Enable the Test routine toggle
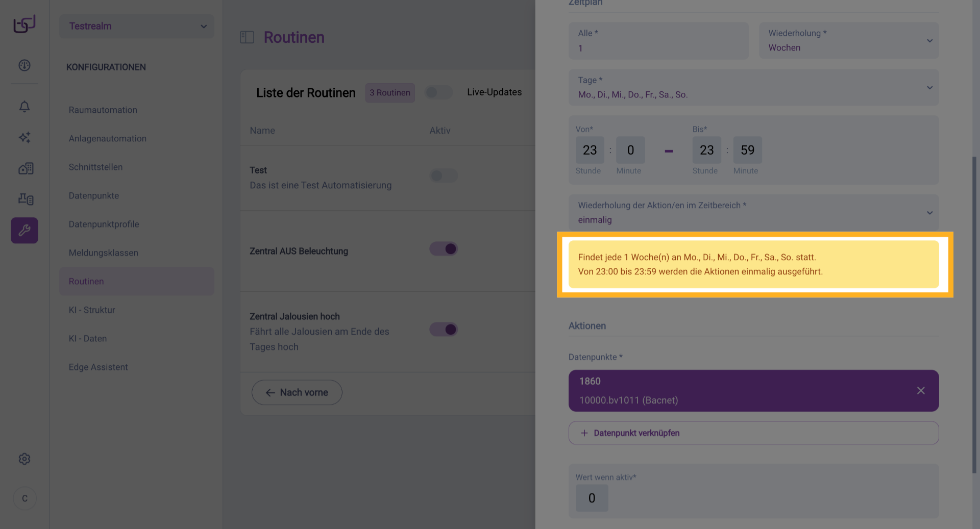The width and height of the screenshot is (980, 529). pyautogui.click(x=443, y=176)
